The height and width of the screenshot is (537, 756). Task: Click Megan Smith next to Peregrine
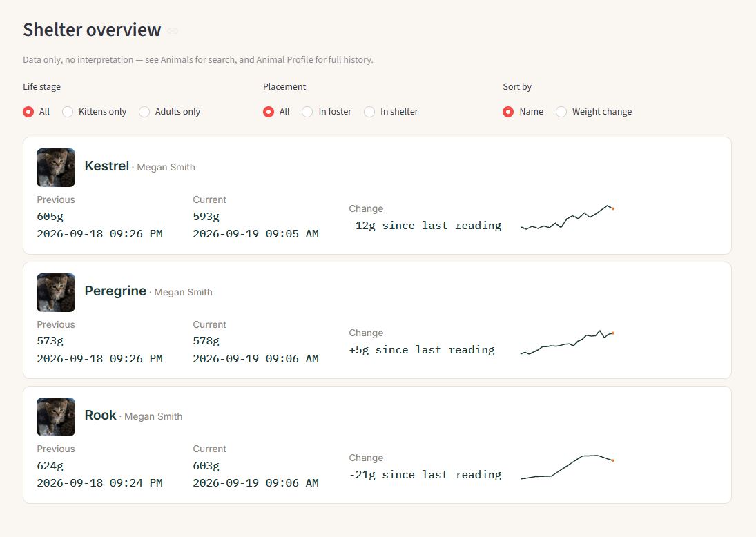(183, 292)
